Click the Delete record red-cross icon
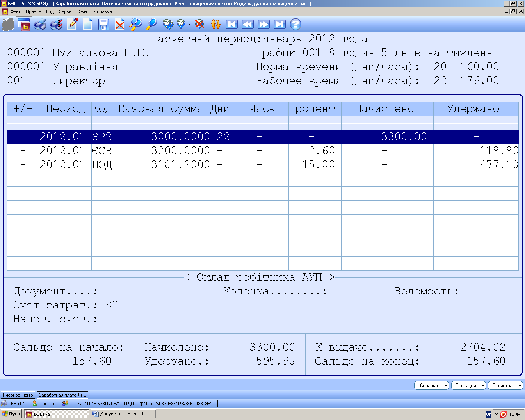 tap(119, 25)
